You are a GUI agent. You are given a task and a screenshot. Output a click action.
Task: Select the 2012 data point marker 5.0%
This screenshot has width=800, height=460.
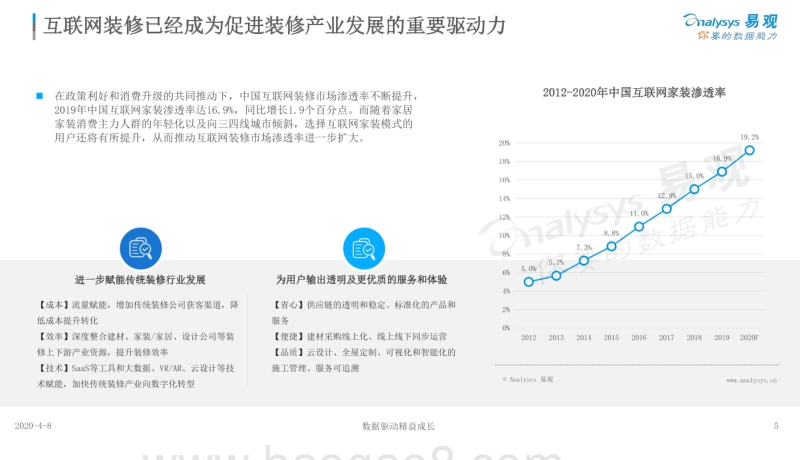click(x=529, y=282)
